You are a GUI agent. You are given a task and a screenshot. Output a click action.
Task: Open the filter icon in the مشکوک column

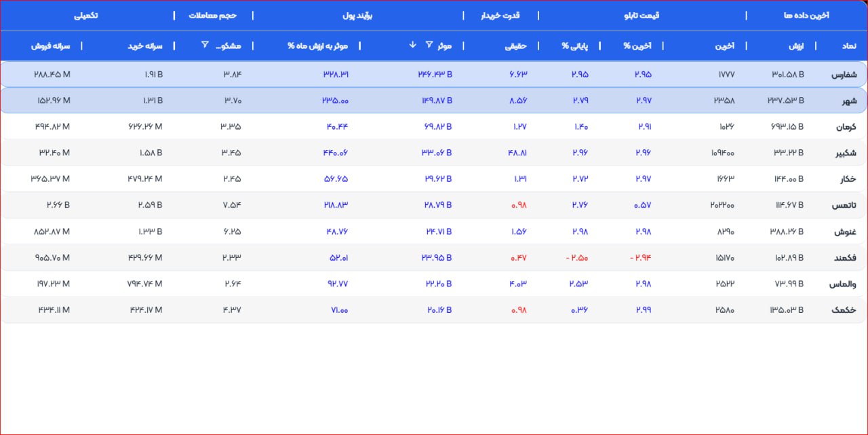point(205,45)
